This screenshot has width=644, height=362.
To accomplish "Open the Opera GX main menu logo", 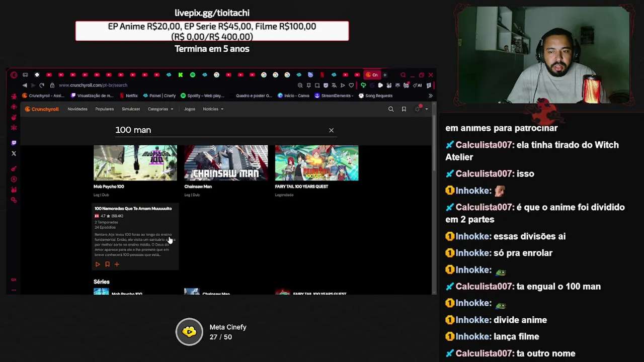I will pos(14,75).
